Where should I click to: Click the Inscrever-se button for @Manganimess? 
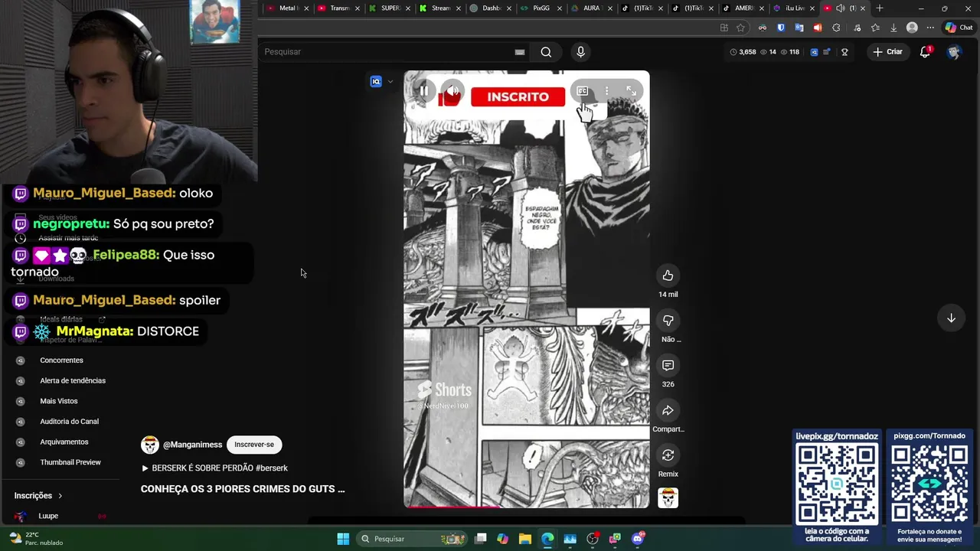pos(254,445)
